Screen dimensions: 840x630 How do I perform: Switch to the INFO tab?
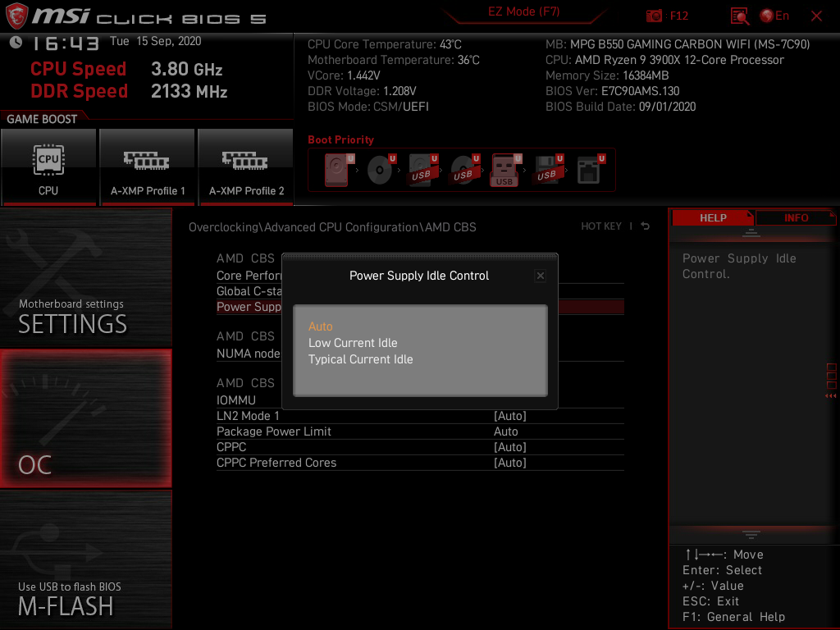796,217
